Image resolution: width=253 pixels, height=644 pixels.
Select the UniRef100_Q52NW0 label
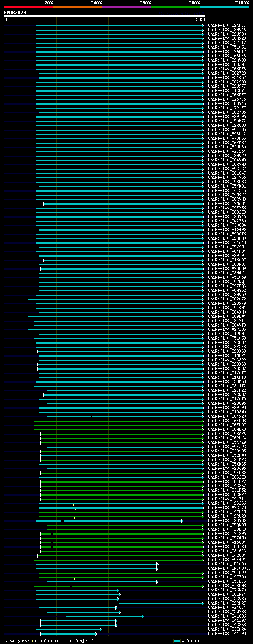(227, 455)
